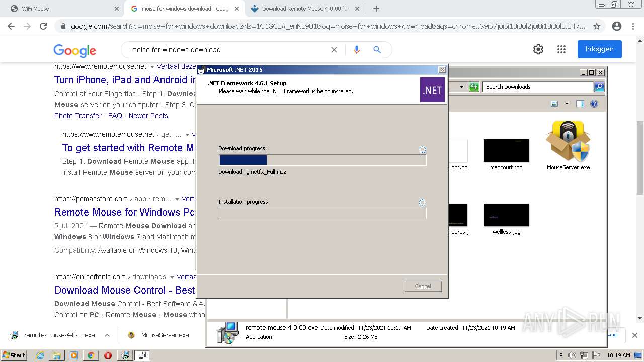The image size is (644, 362).
Task: Click Cancel in the .NET setup dialog
Action: [x=423, y=286]
